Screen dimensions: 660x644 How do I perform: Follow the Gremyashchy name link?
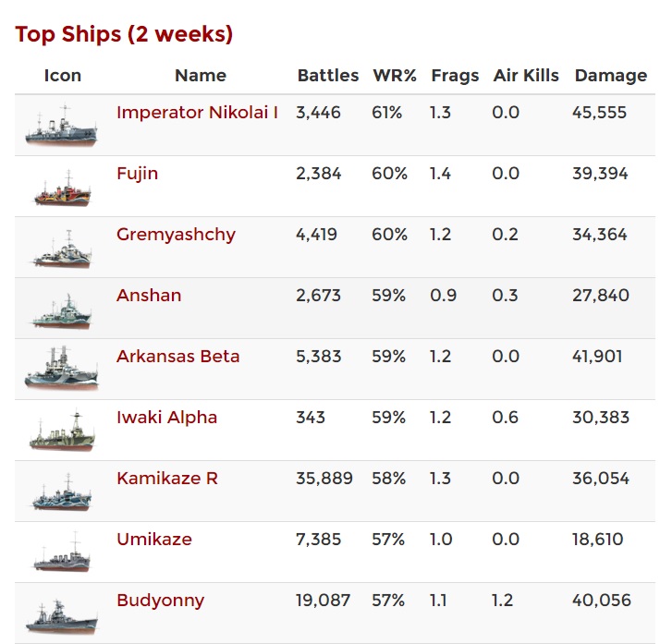[x=176, y=235]
